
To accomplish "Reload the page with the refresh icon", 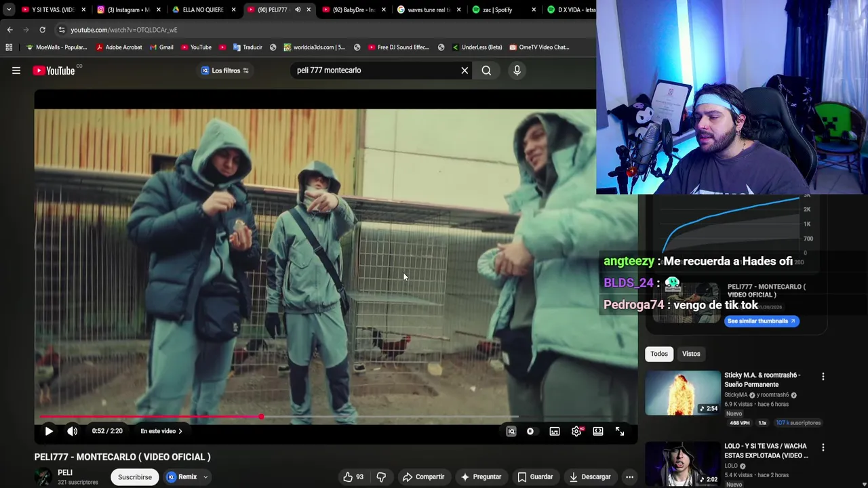I will pyautogui.click(x=42, y=30).
